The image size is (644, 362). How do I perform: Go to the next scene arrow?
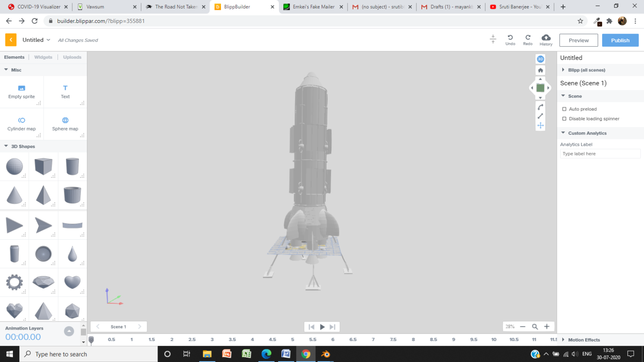140,327
